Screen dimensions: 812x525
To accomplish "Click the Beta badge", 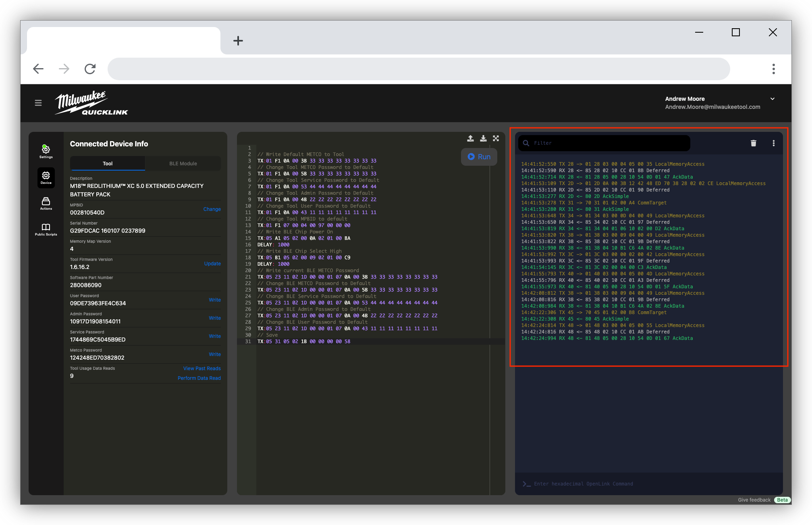I will (782, 500).
